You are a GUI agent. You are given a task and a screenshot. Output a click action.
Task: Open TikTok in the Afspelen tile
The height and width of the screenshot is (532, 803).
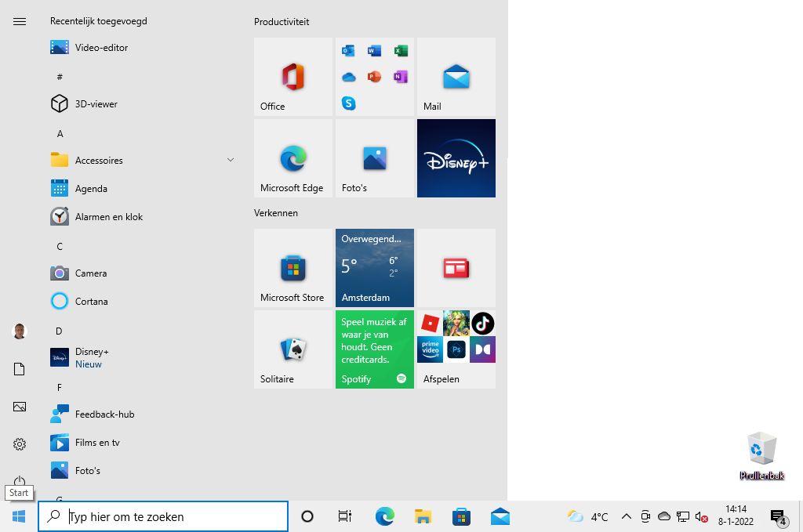pos(482,324)
